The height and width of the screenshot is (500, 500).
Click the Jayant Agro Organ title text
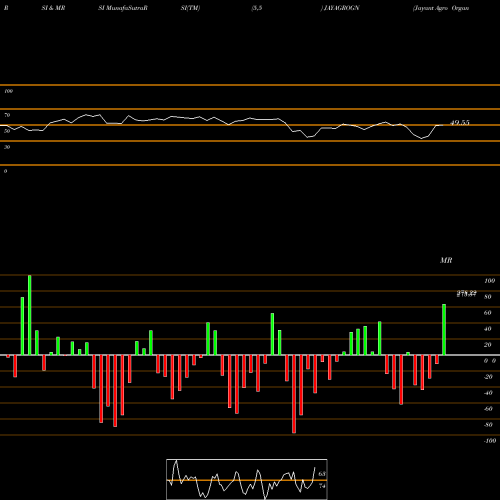[x=441, y=8]
